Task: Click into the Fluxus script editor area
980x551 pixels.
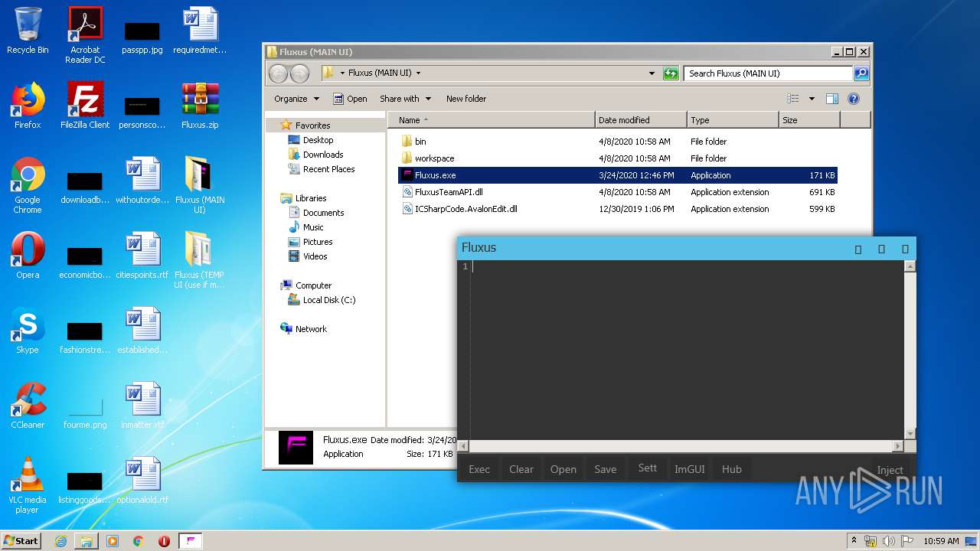Action: 687,350
